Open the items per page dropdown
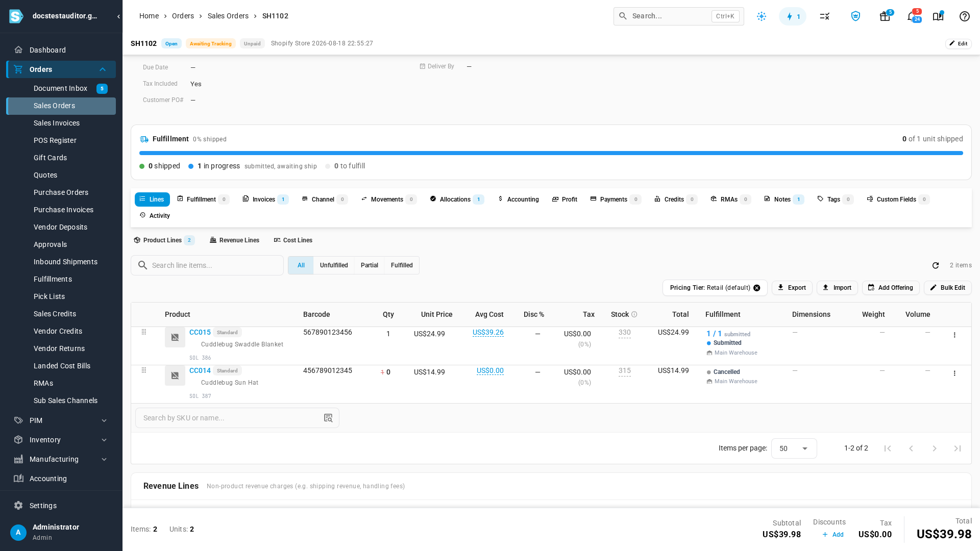This screenshot has width=980, height=551. (x=794, y=448)
